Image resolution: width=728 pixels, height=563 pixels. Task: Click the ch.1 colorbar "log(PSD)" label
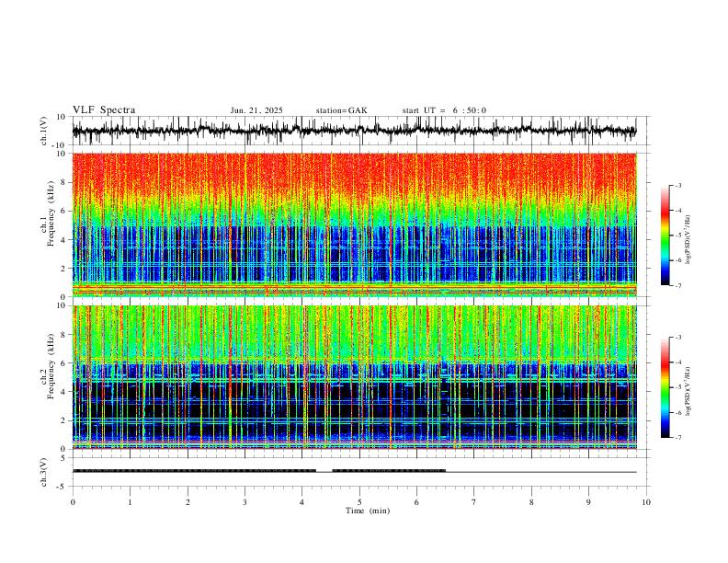pos(688,240)
